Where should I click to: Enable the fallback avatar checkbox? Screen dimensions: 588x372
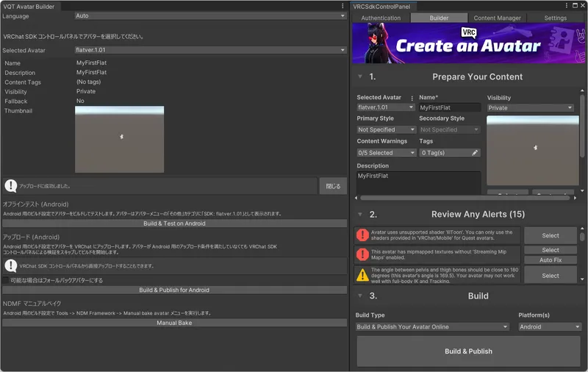6,280
